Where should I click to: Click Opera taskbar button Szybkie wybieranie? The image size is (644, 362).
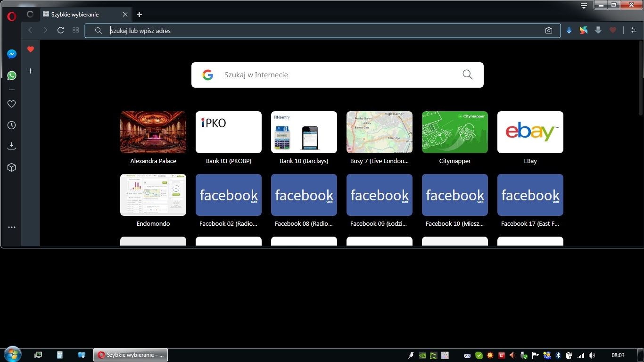click(131, 355)
